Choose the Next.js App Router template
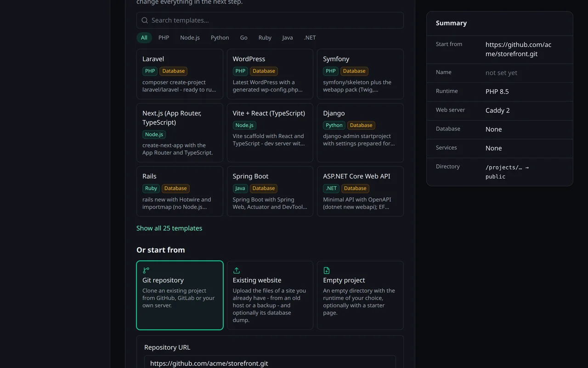This screenshot has height=368, width=588. 180,132
